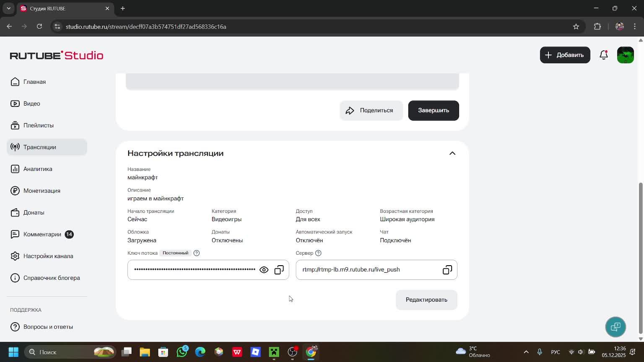Open WPS Office from taskbar
Image resolution: width=644 pixels, height=362 pixels.
point(237,352)
